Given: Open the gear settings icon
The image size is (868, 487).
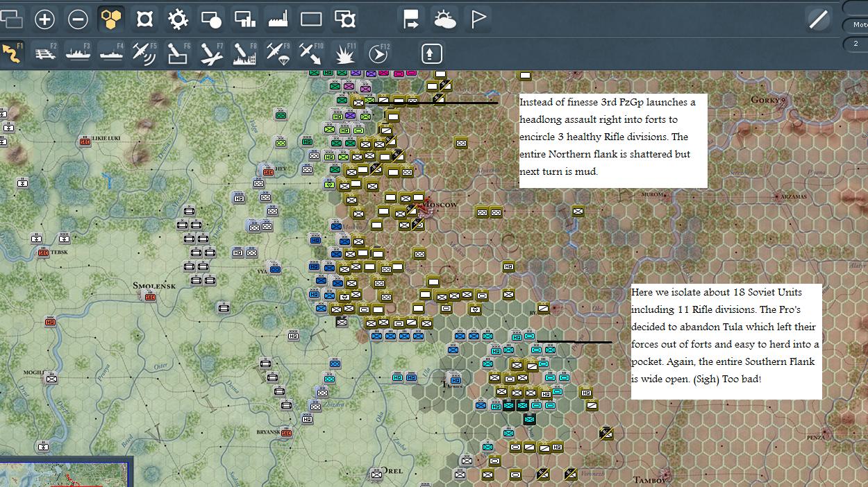Looking at the screenshot, I should point(178,19).
